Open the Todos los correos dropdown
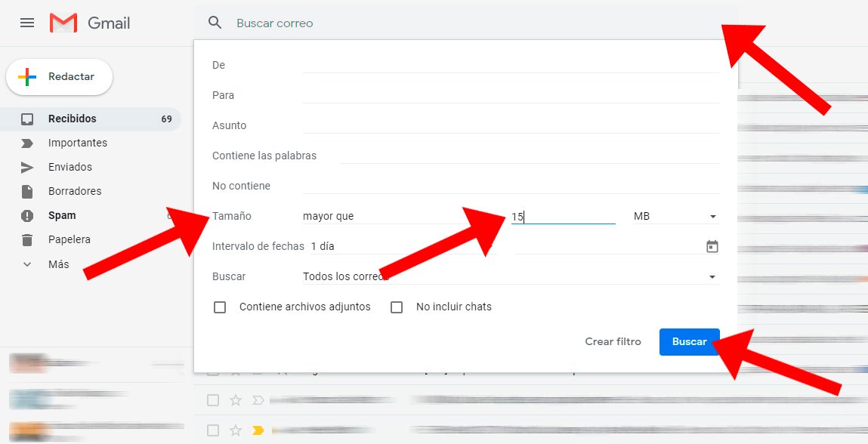Image resolution: width=868 pixels, height=444 pixels. click(x=510, y=277)
